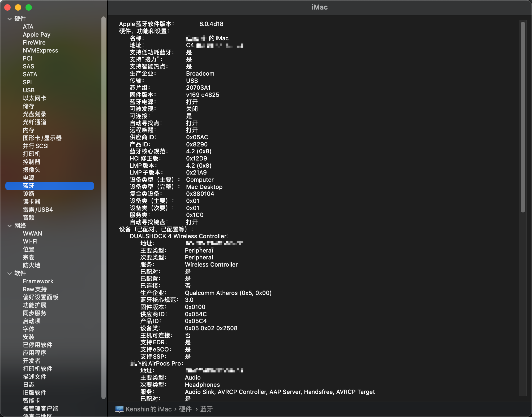Select 功能扩展 in the sidebar
The height and width of the screenshot is (417, 532).
point(35,305)
